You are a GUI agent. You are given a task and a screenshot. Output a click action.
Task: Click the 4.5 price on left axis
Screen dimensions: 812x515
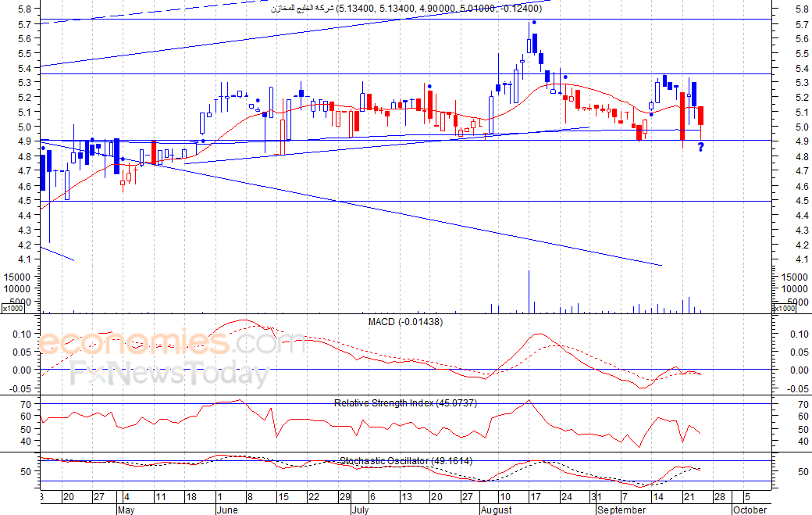tap(24, 201)
